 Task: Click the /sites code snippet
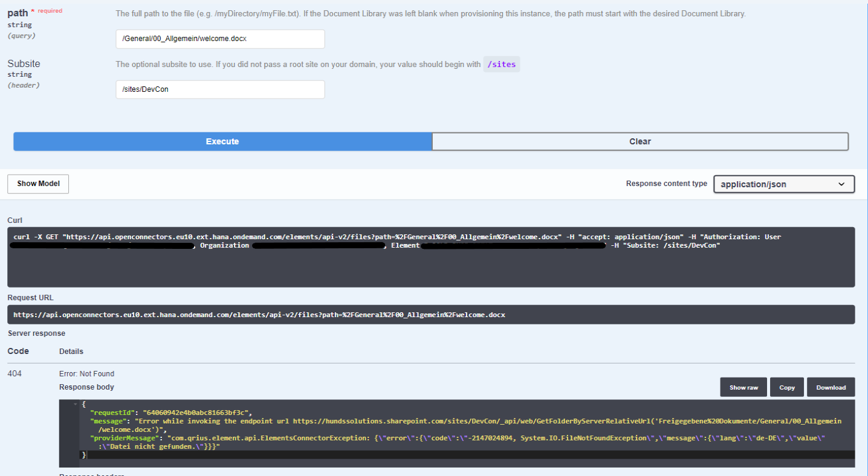pyautogui.click(x=501, y=64)
